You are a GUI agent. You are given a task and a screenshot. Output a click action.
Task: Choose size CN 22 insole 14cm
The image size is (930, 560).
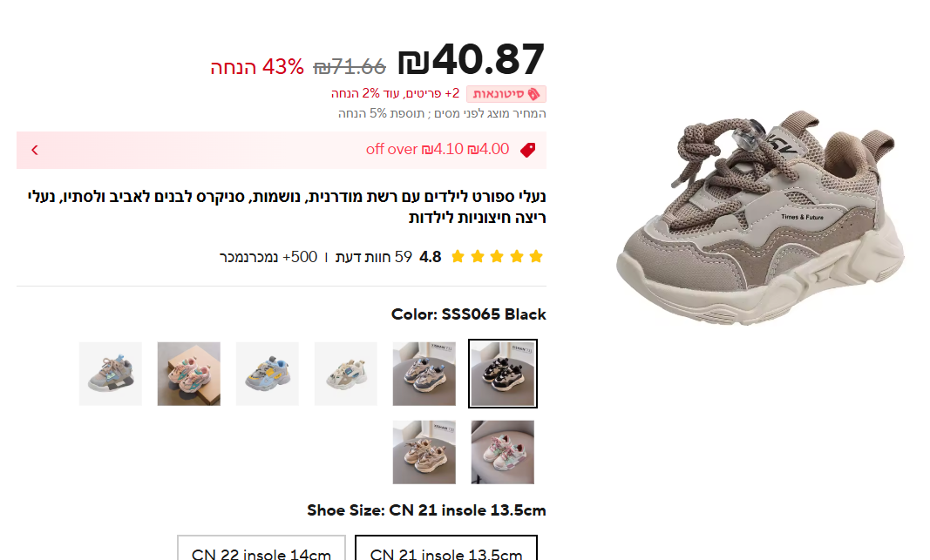click(x=261, y=548)
